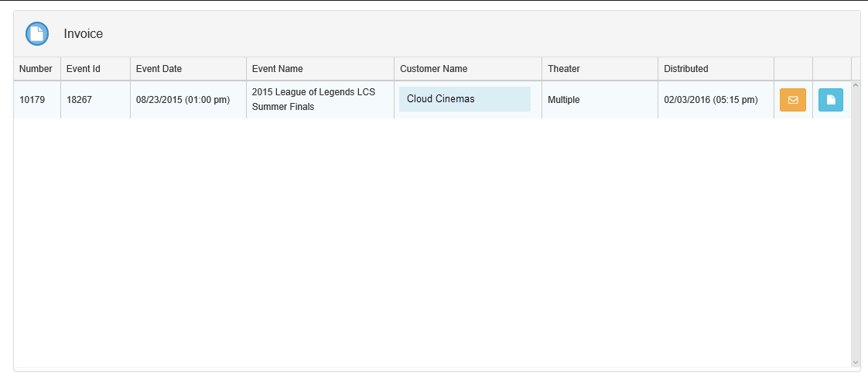Click the Distributed column header
Screen dimensions: 868x381
(685, 69)
